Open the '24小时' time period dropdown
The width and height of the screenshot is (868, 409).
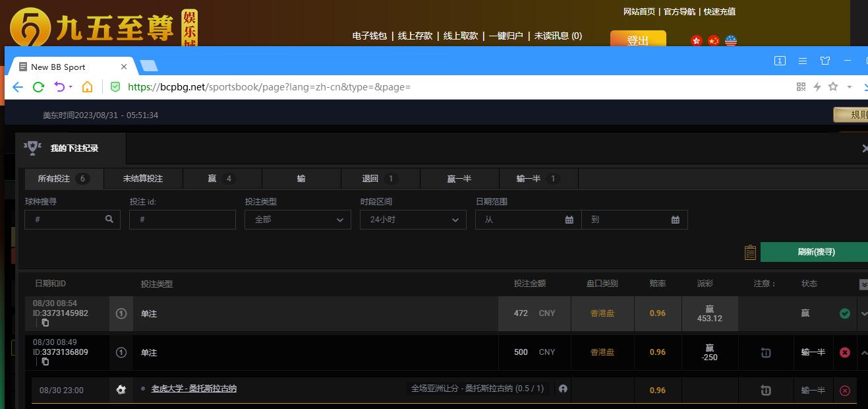point(413,220)
